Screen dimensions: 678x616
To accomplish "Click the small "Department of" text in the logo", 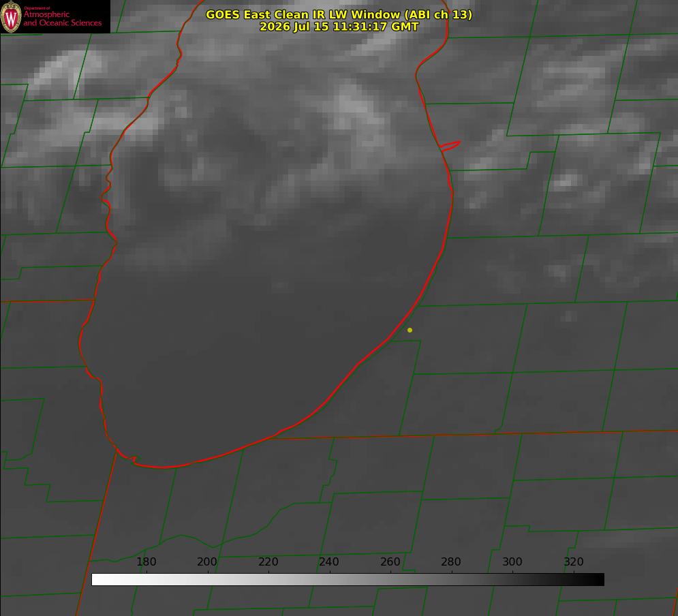I will 37,8.
